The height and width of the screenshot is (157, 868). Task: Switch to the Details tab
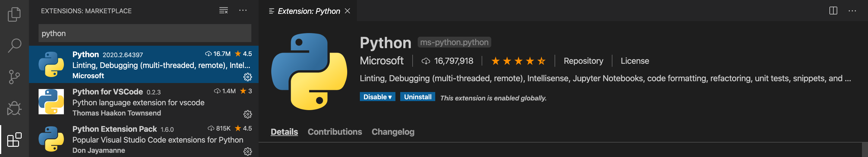(284, 132)
